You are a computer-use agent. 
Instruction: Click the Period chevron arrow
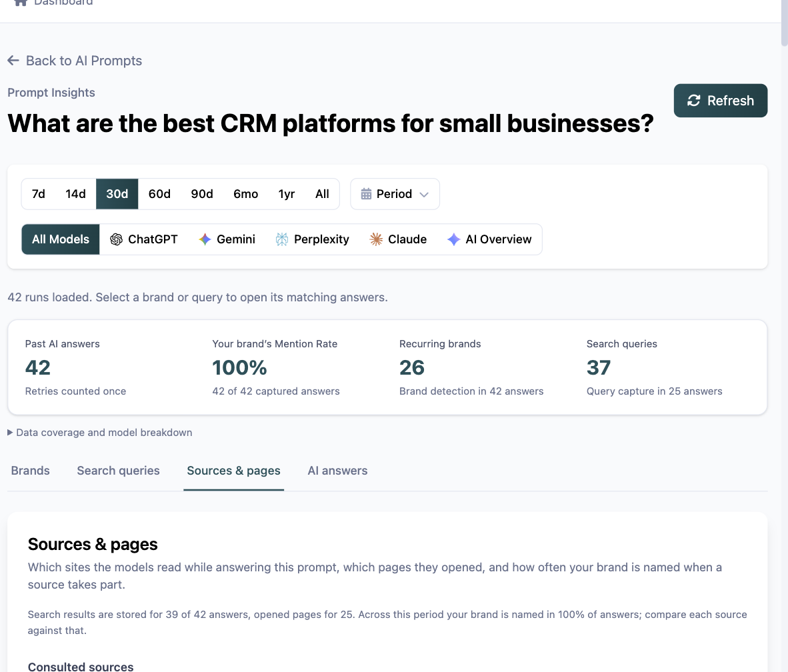point(424,195)
